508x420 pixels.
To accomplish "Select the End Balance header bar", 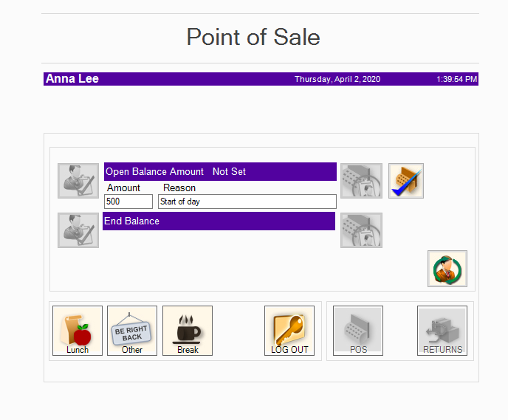I will click(x=219, y=221).
